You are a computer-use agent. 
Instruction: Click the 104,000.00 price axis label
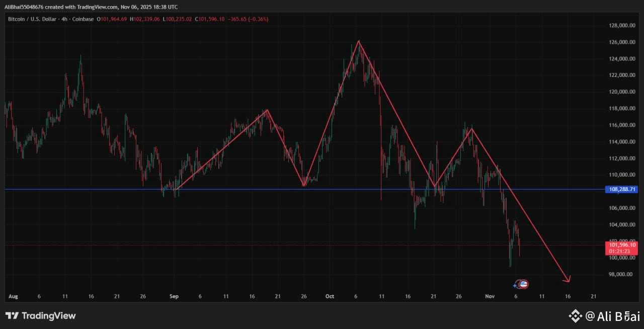point(622,225)
